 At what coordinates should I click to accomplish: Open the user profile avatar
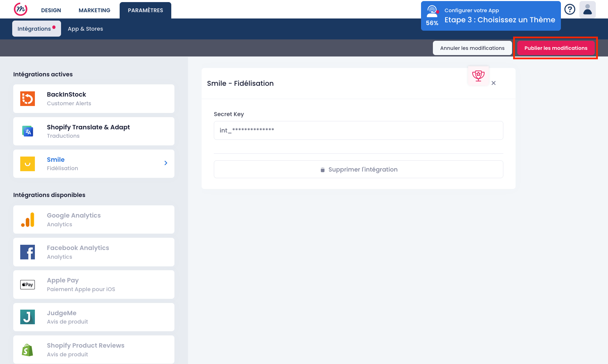(x=587, y=9)
